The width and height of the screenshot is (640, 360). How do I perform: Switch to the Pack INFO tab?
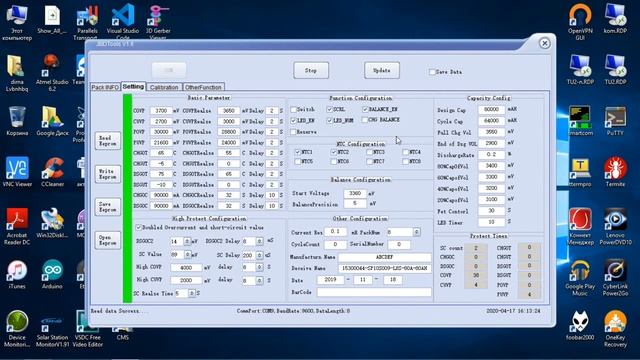105,87
